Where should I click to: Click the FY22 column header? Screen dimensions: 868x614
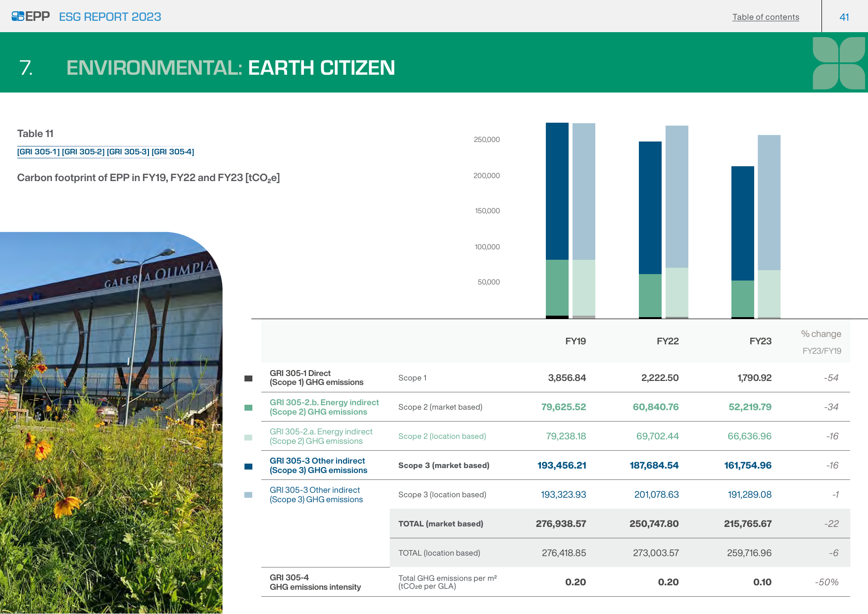pos(668,341)
